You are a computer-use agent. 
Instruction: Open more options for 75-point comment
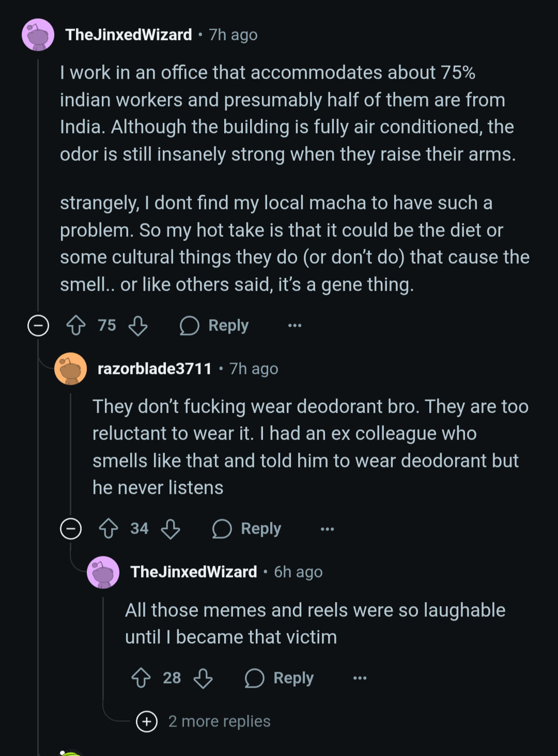[x=295, y=326]
